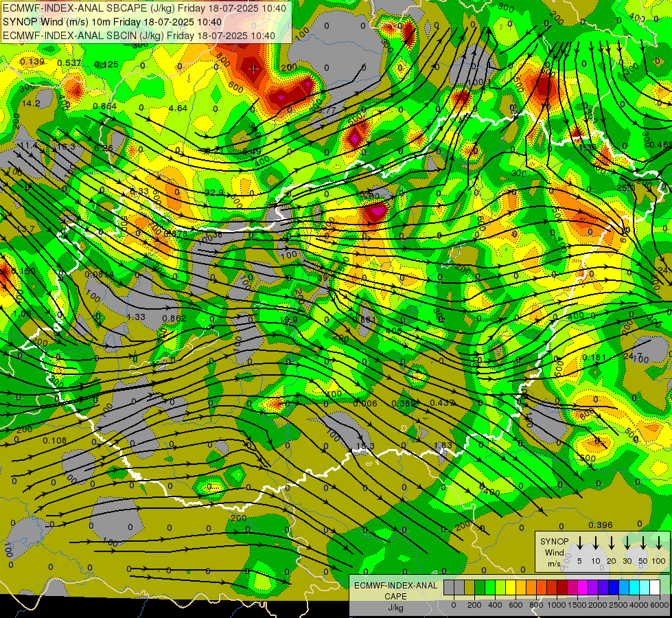The height and width of the screenshot is (618, 672).
Task: Click the '0.396' station value on map
Action: pyautogui.click(x=601, y=525)
